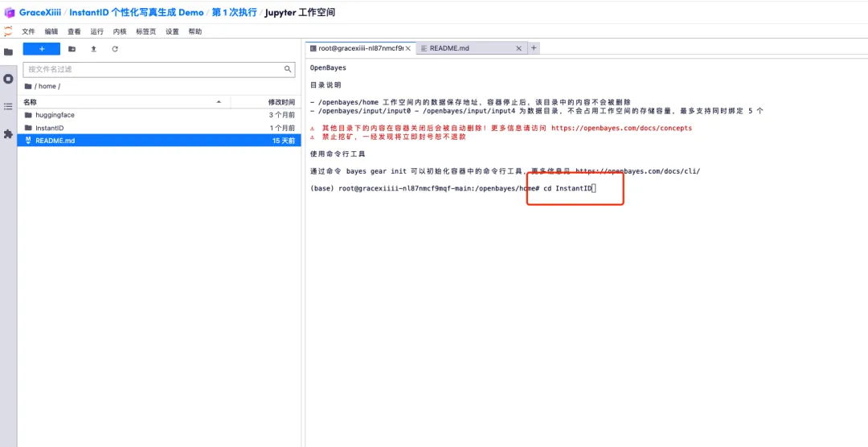Open InstantID 个性化写真生成 Demo link

136,12
